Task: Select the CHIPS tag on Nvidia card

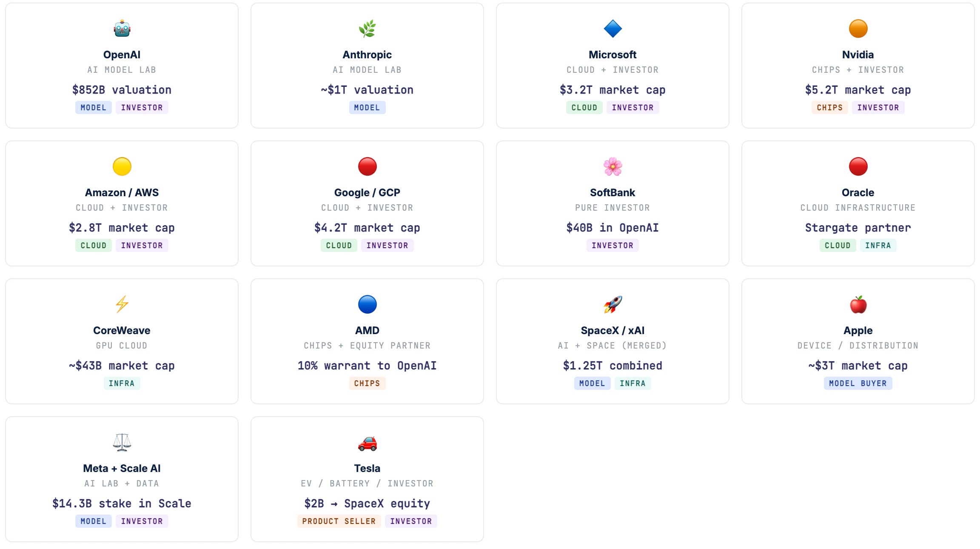Action: 829,108
